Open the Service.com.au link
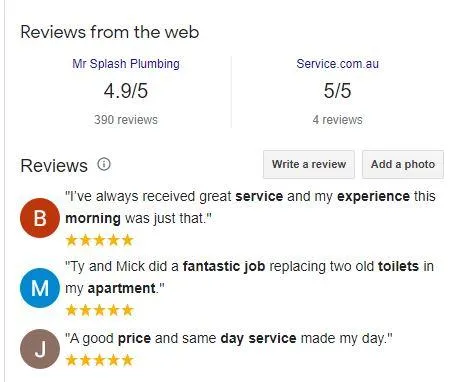 coord(337,64)
